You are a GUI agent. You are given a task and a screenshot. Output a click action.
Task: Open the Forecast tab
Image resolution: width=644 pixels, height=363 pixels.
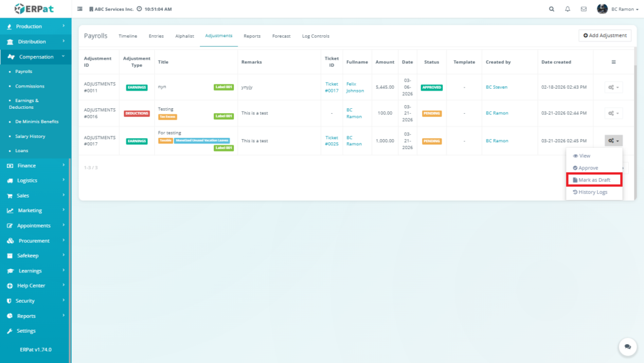coord(281,36)
